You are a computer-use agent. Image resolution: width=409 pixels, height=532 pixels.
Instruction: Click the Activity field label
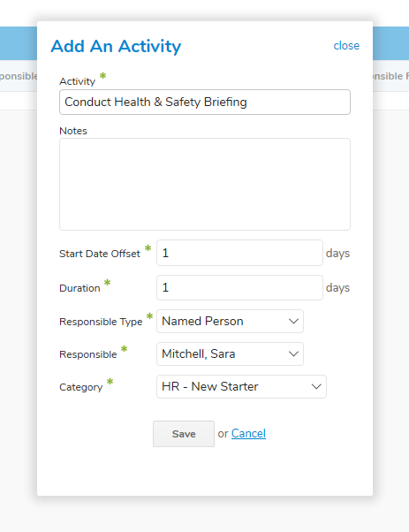point(78,81)
